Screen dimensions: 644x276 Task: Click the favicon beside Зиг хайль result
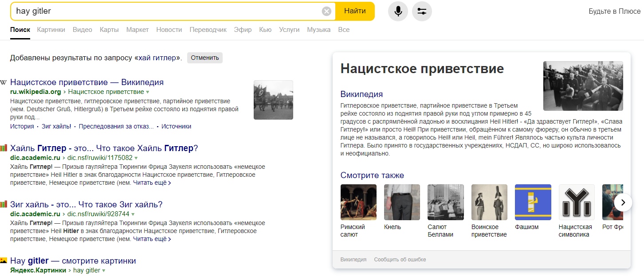(4, 204)
